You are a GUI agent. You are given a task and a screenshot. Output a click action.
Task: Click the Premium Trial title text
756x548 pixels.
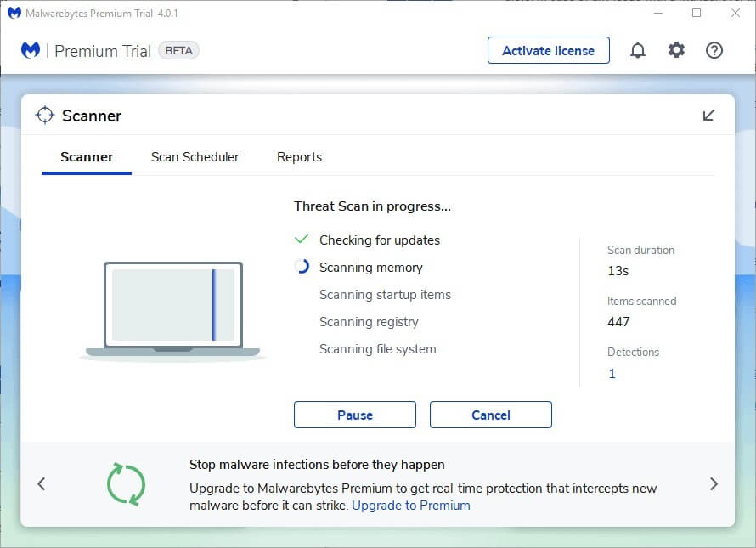[103, 51]
